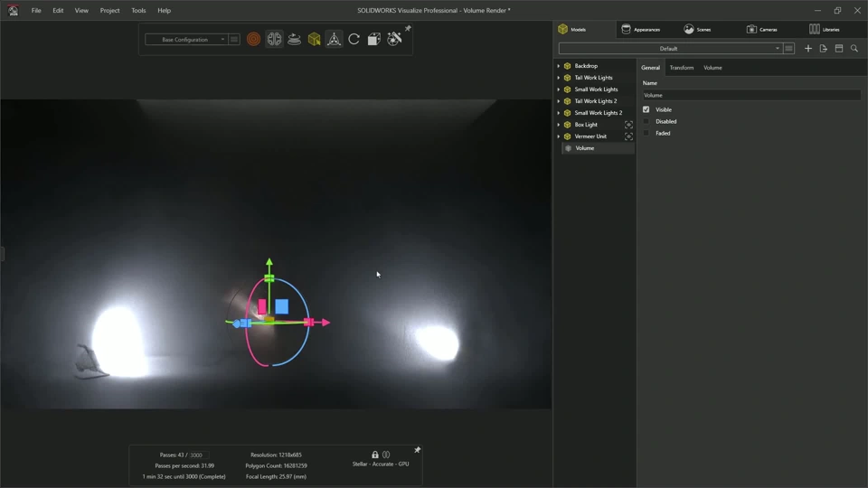Open the configuration list button beside Base Configuration
The height and width of the screenshot is (488, 868).
(234, 39)
